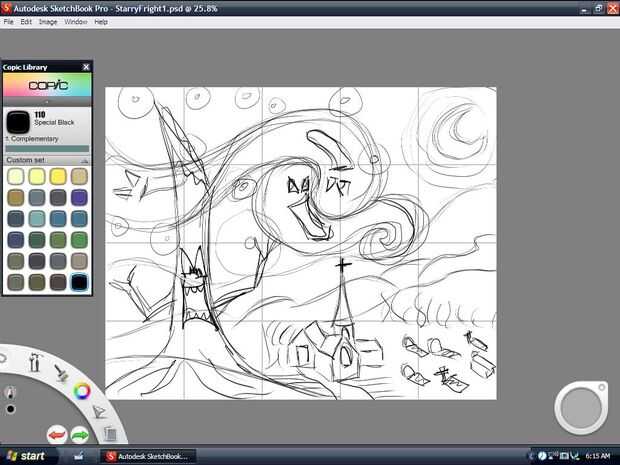
Task: Open the Help menu
Action: 101,22
